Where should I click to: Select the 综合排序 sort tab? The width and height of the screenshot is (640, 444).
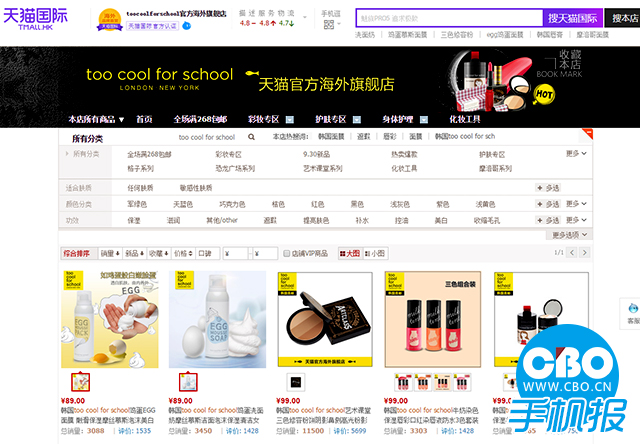(x=77, y=253)
